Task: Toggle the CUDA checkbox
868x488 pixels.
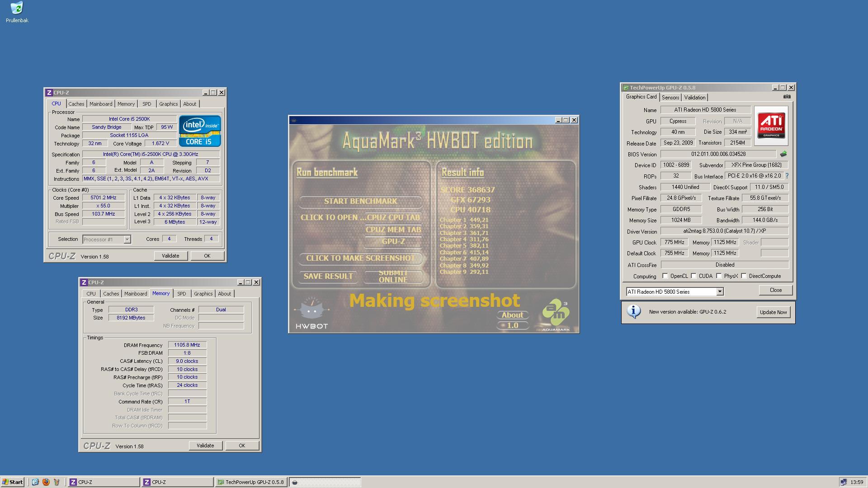Action: (x=693, y=276)
